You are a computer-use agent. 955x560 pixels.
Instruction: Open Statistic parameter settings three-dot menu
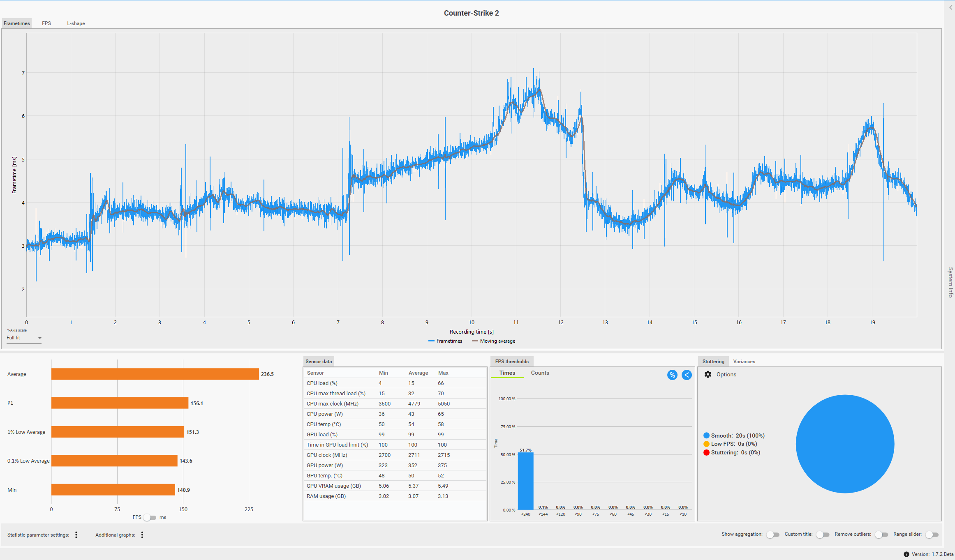pyautogui.click(x=76, y=535)
